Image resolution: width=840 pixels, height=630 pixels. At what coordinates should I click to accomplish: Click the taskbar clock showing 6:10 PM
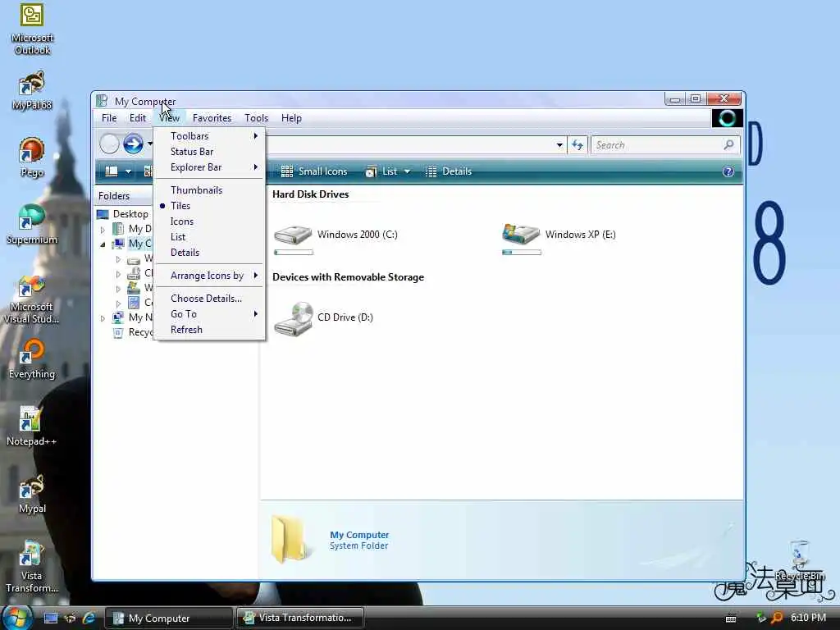point(808,618)
